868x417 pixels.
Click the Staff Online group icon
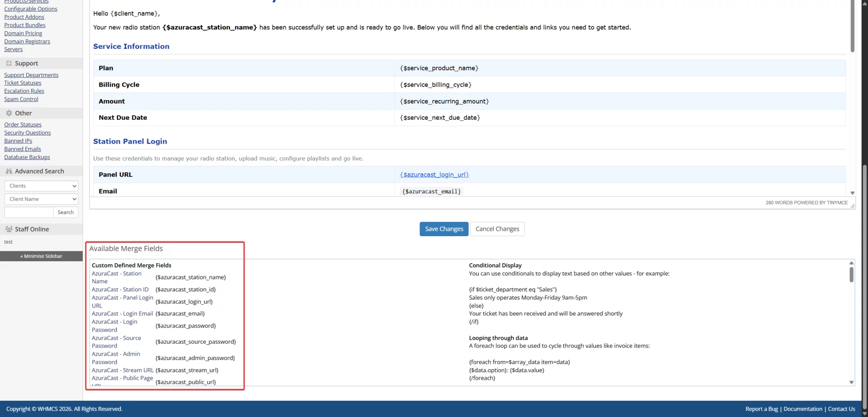9,229
